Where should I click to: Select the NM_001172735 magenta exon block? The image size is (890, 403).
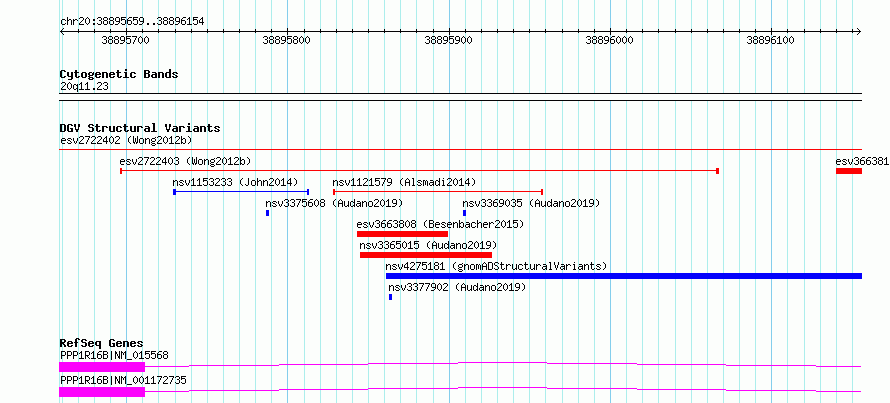pos(102,392)
